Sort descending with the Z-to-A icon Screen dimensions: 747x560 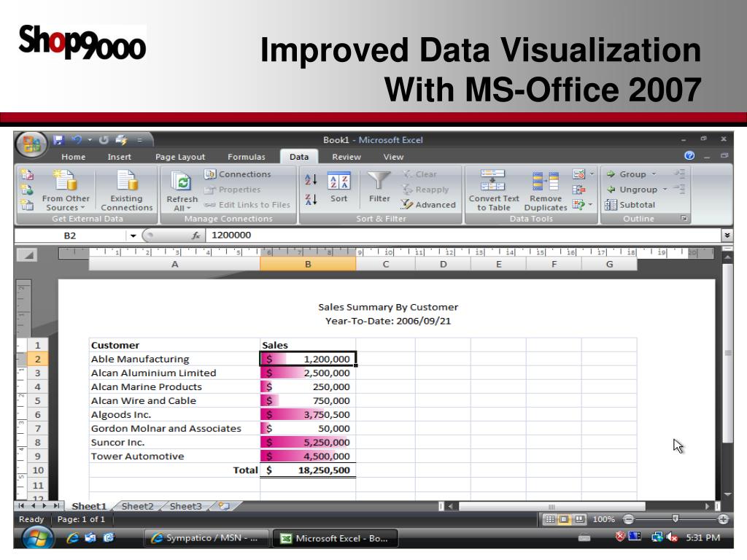click(311, 200)
